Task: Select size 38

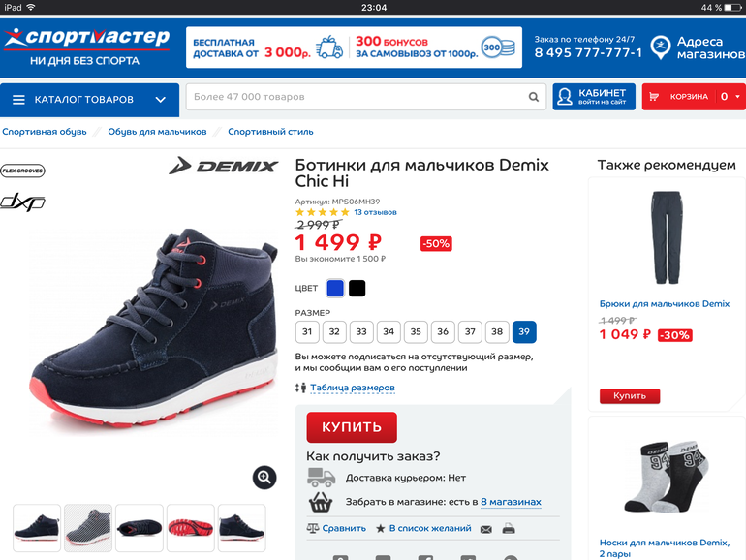Action: pos(497,331)
